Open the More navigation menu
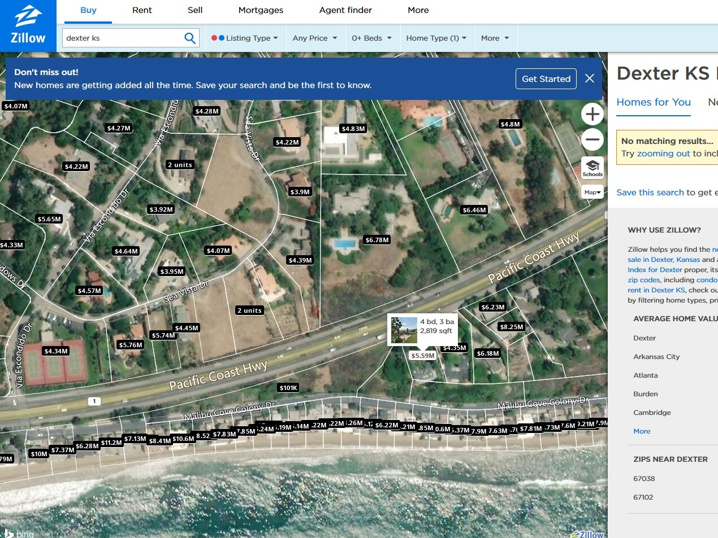The height and width of the screenshot is (538, 718). click(x=418, y=10)
